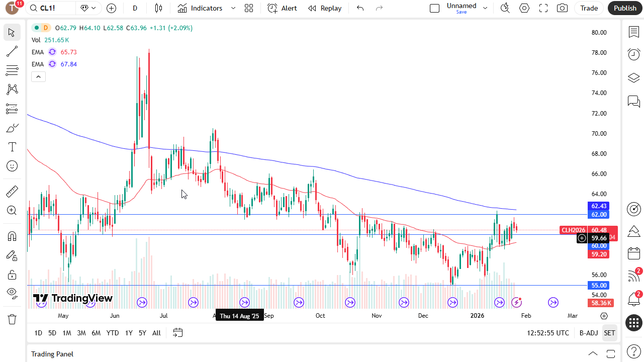Toggle magnet mode for drawings

point(12,236)
